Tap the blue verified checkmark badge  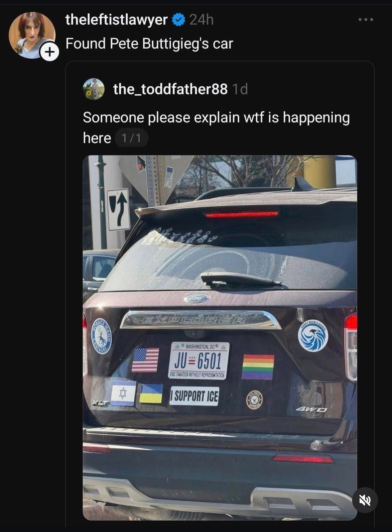click(179, 20)
